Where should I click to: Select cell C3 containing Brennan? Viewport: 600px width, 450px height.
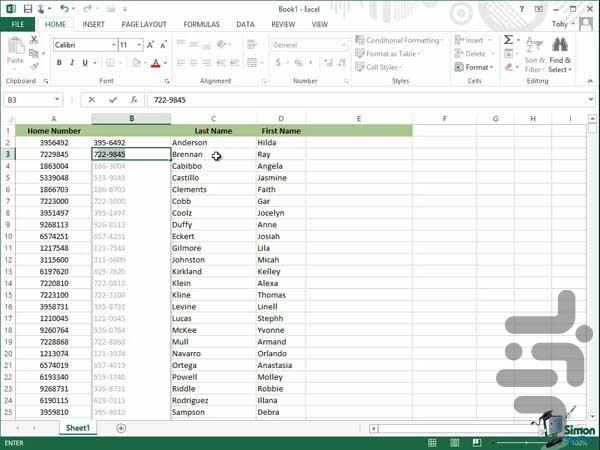coord(213,155)
